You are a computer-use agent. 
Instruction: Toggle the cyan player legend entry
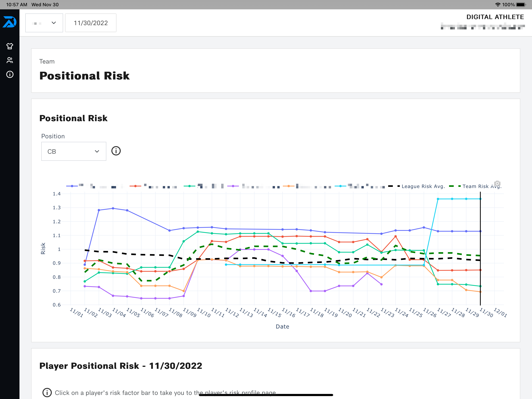tap(360, 186)
